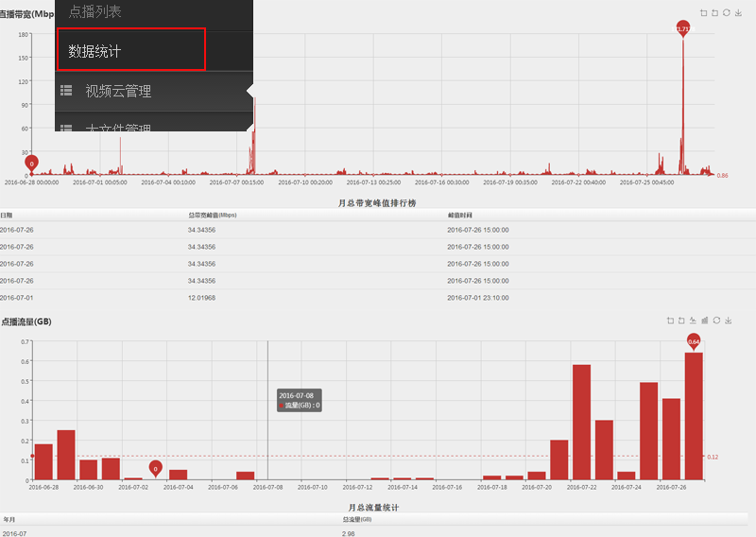Enable area zoom on traffic chart
This screenshot has height=537, width=756.
pyautogui.click(x=669, y=320)
